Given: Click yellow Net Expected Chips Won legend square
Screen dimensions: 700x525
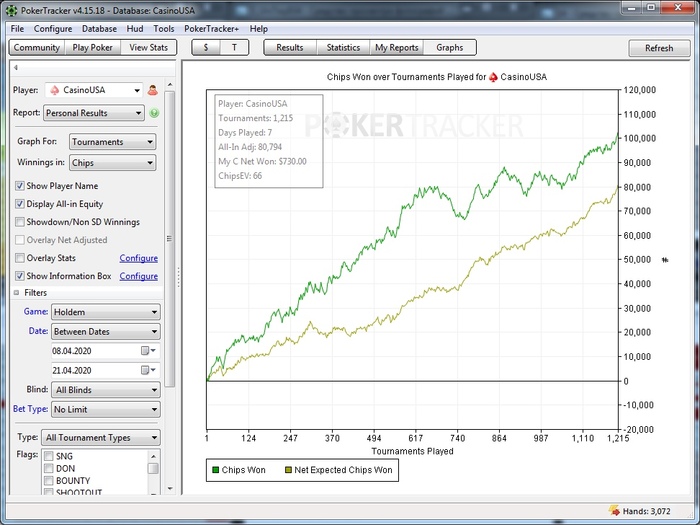Looking at the screenshot, I should pos(288,470).
